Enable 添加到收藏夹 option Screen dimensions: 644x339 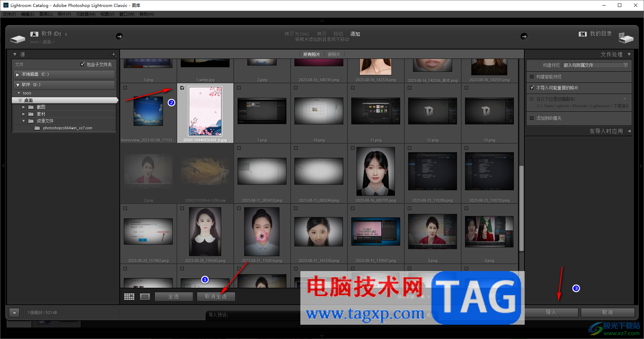tap(532, 118)
